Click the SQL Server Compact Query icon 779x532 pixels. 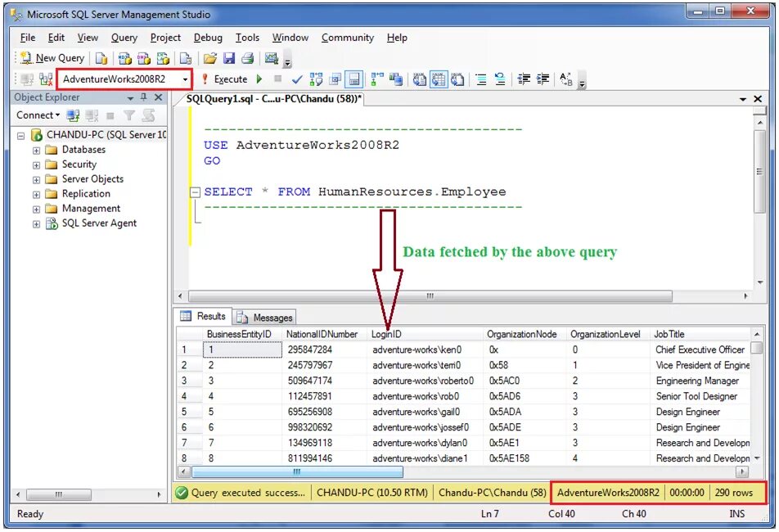tap(186, 59)
